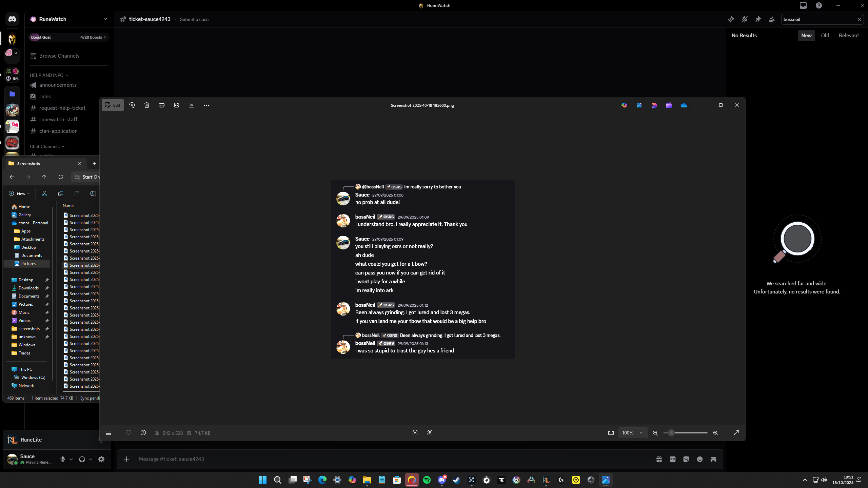Switch search results to Old tab
Screen dimensions: 868x488
(x=825, y=36)
